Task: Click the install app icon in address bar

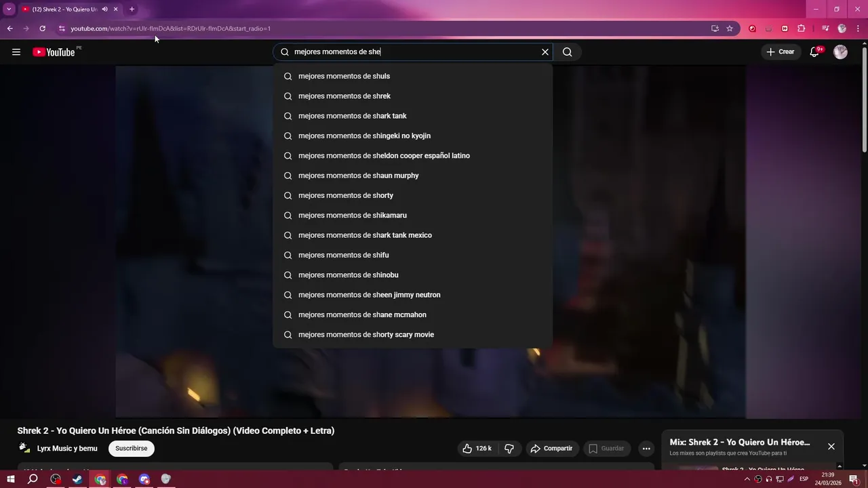Action: pyautogui.click(x=715, y=28)
